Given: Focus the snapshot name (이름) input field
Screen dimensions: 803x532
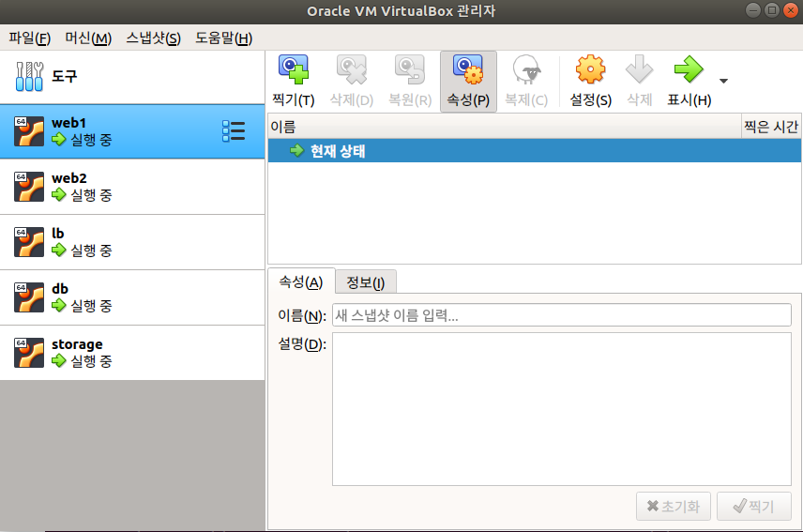Looking at the screenshot, I should click(x=562, y=315).
